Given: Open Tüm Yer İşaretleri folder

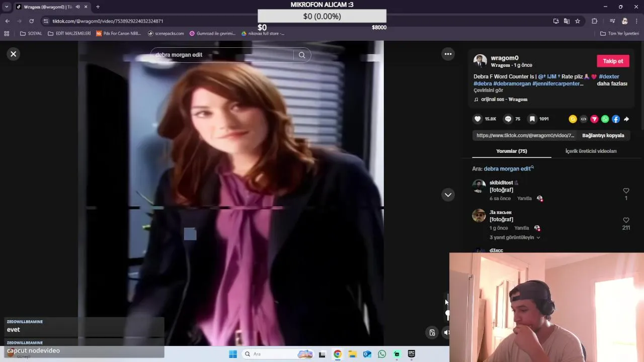Looking at the screenshot, I should (x=620, y=34).
